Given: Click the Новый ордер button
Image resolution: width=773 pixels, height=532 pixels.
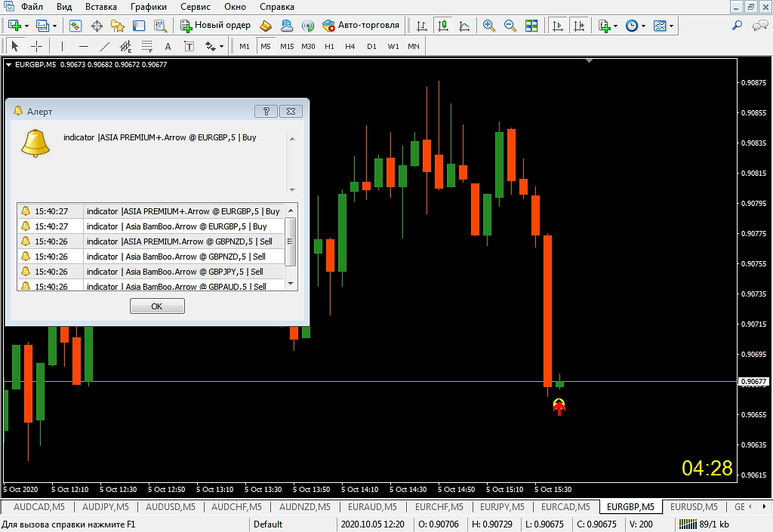Looking at the screenshot, I should pyautogui.click(x=215, y=26).
